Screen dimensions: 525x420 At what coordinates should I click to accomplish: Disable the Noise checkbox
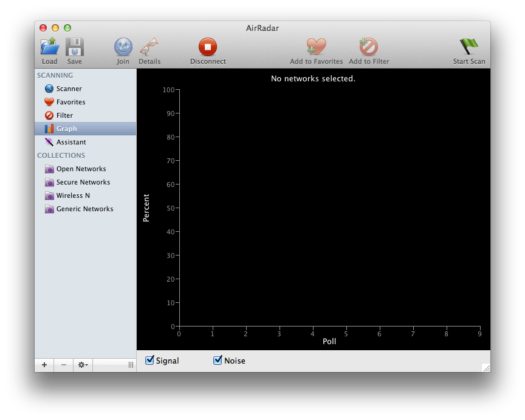click(x=218, y=361)
